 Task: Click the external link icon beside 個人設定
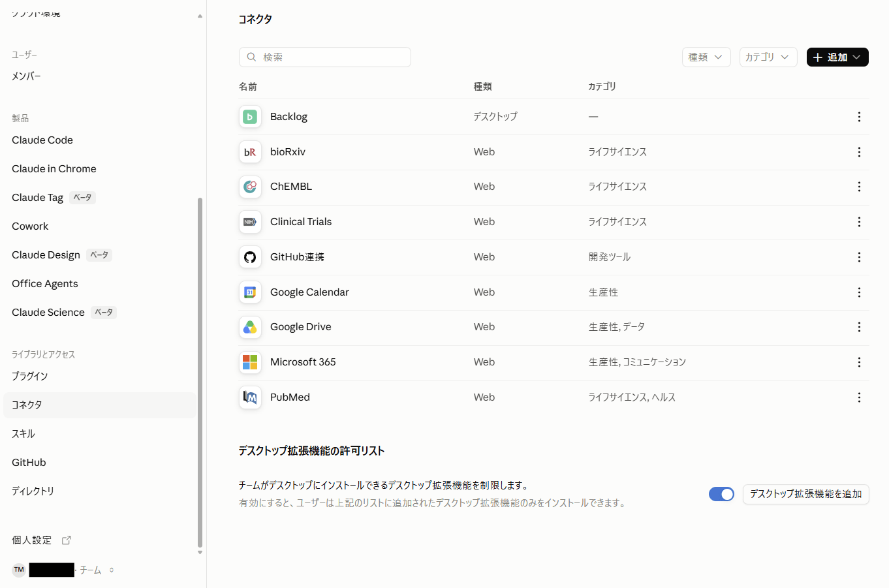tap(66, 540)
